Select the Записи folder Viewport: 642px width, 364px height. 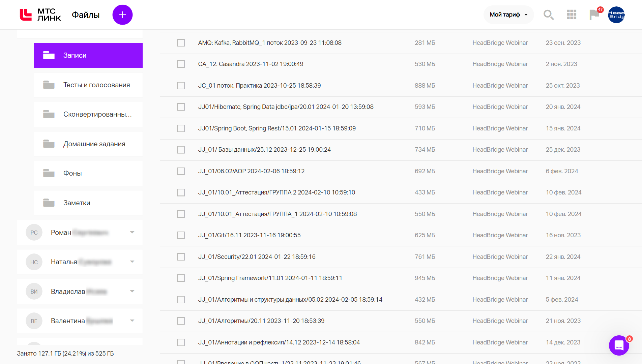click(88, 55)
